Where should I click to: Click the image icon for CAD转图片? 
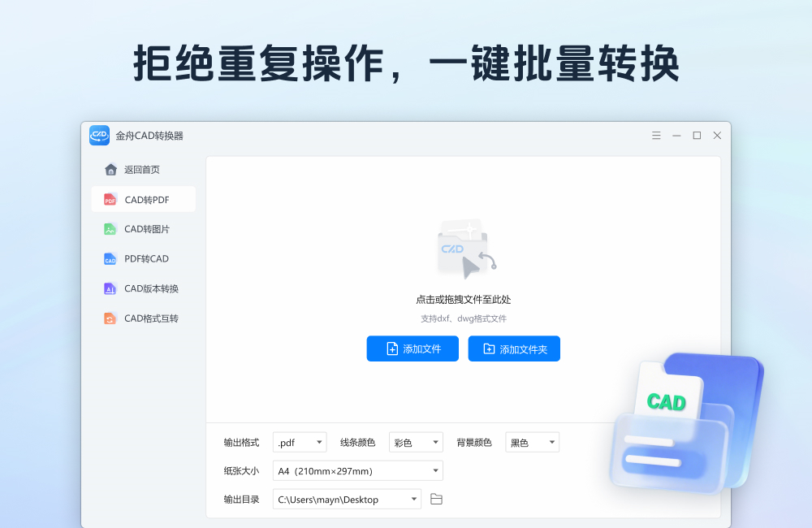(x=110, y=229)
